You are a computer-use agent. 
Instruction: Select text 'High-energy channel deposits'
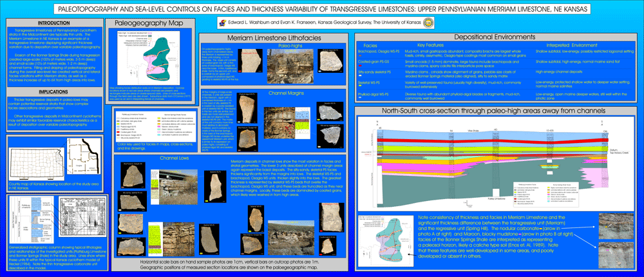pyautogui.click(x=558, y=72)
